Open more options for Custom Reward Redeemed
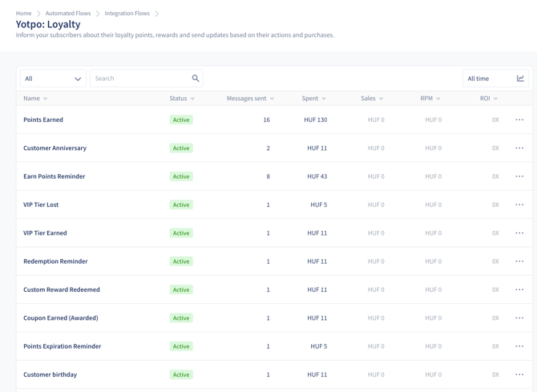The width and height of the screenshot is (537, 392). click(519, 289)
